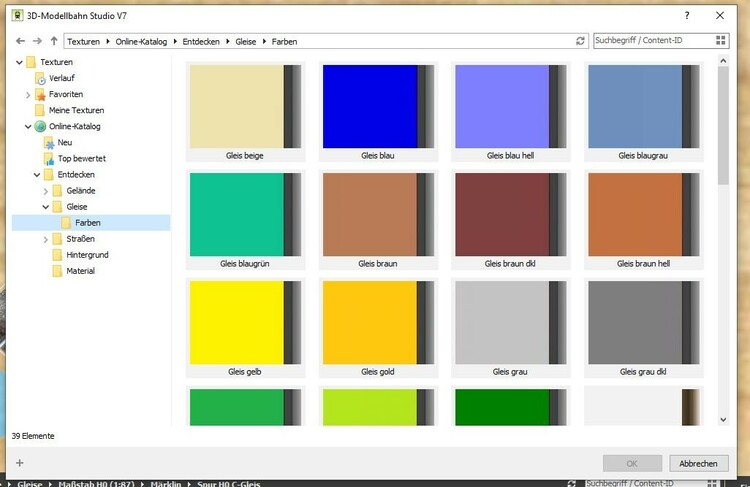Select Online-Katalog in the breadcrumb path
This screenshot has width=750, height=487.
click(x=144, y=41)
